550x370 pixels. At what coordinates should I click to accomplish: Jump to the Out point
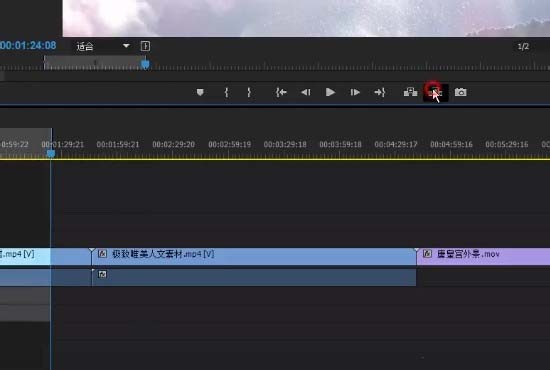pyautogui.click(x=380, y=92)
